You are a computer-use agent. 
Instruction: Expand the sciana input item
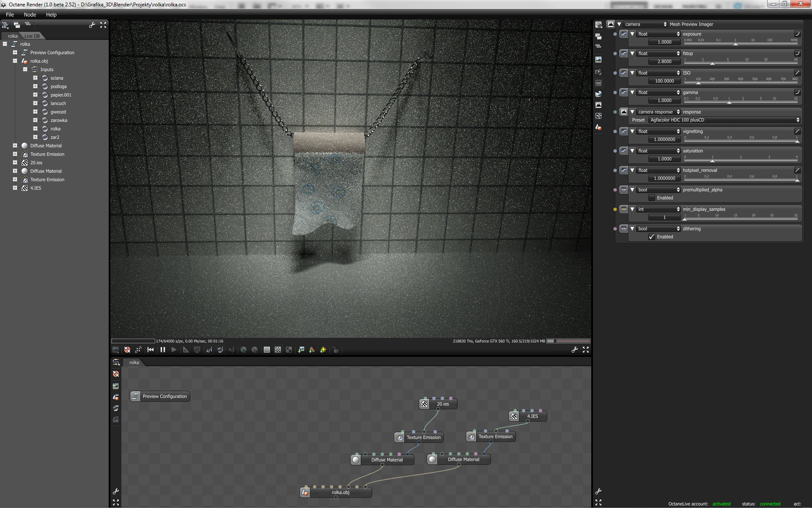(x=35, y=78)
